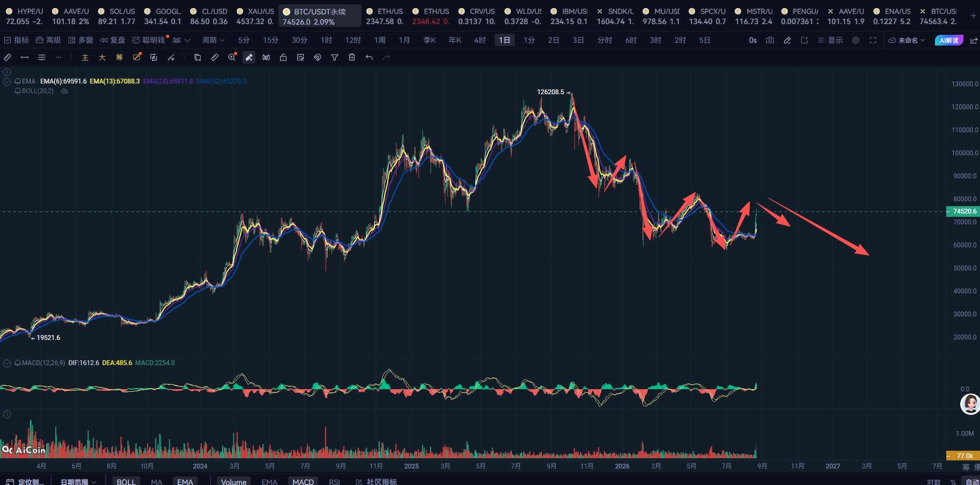
Task: Select the 15分 timeframe
Action: tap(270, 40)
